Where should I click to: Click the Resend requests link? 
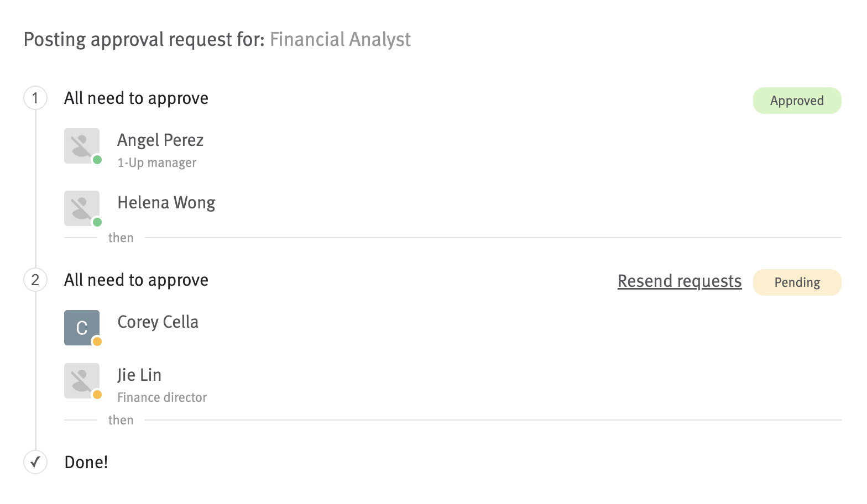tap(679, 281)
